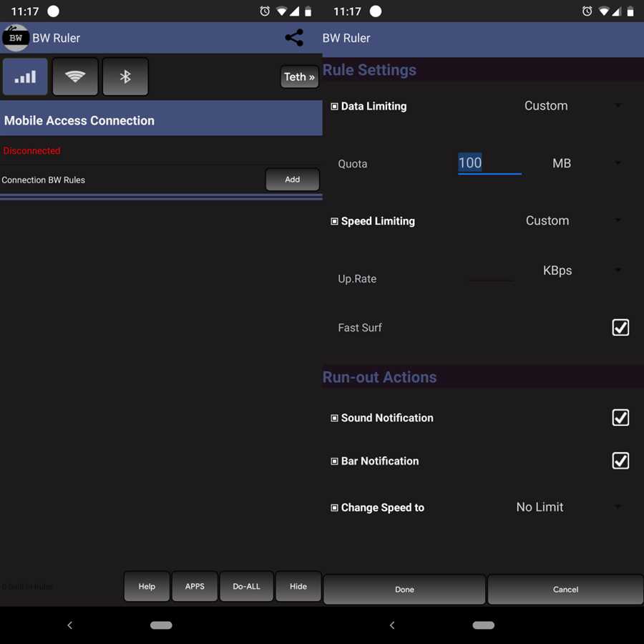Tap the Bar Notification square icon
The image size is (644, 644).
(334, 462)
